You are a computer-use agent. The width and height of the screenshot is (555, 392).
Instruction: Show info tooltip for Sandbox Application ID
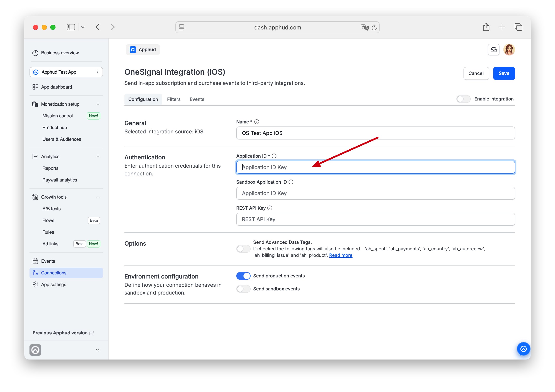[291, 182]
